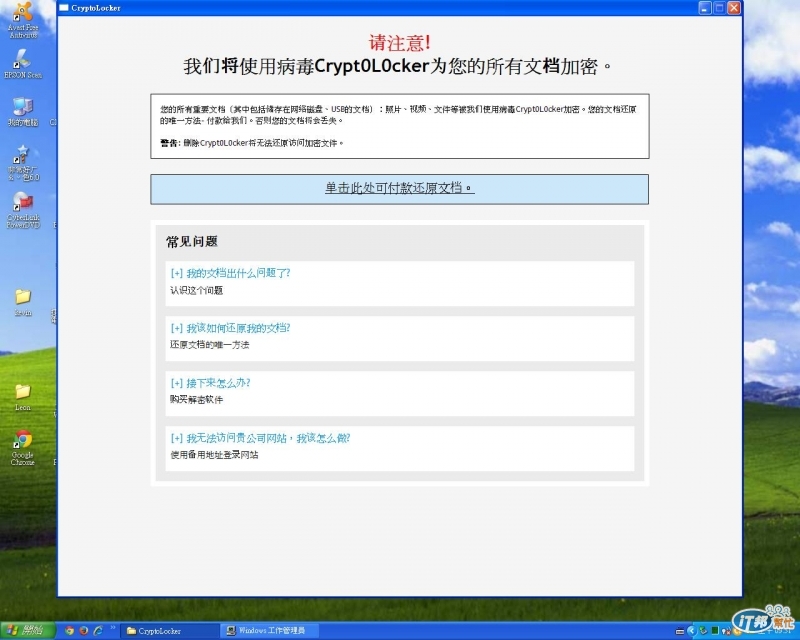The width and height of the screenshot is (800, 640).
Task: Open the CyberLink PowerDVD desktop shortcut
Action: point(23,210)
